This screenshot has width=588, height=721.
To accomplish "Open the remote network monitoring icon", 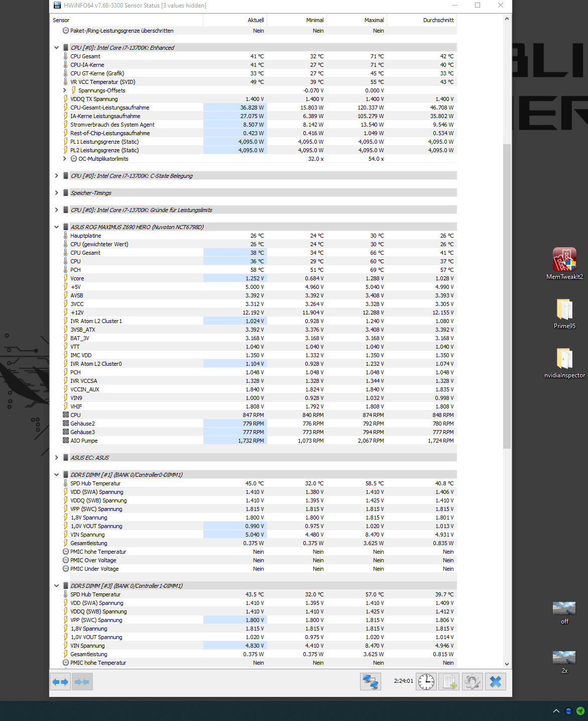I will tap(371, 682).
